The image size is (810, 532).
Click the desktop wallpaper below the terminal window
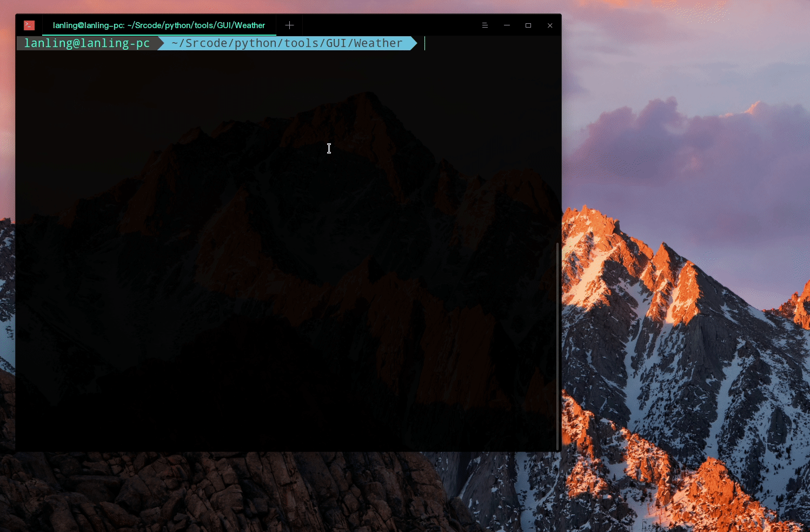[x=270, y=492]
